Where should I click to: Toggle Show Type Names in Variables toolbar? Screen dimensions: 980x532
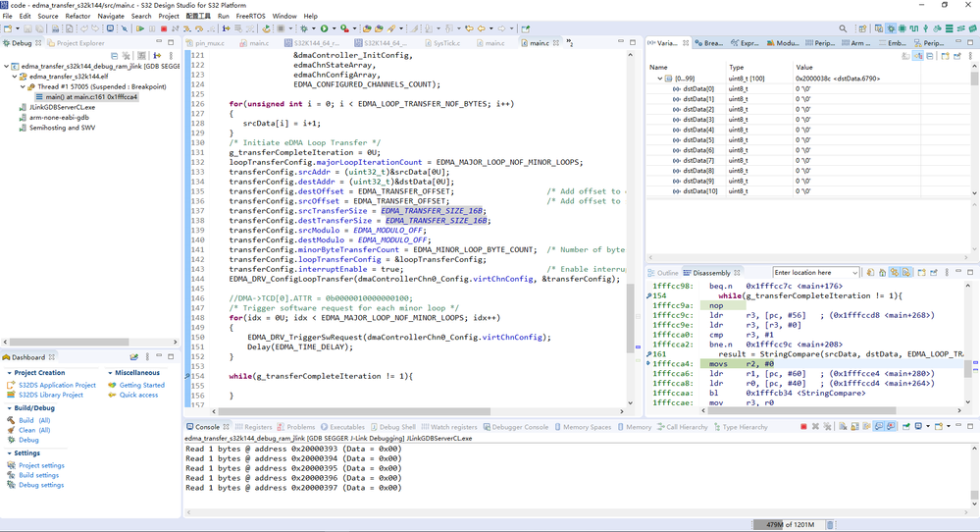point(905,56)
